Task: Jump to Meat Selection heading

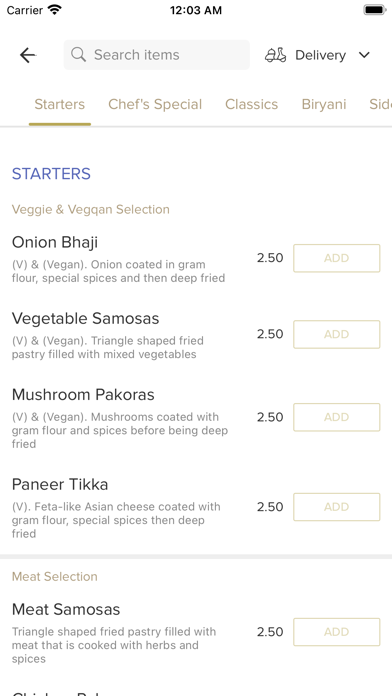Action: pos(55,577)
